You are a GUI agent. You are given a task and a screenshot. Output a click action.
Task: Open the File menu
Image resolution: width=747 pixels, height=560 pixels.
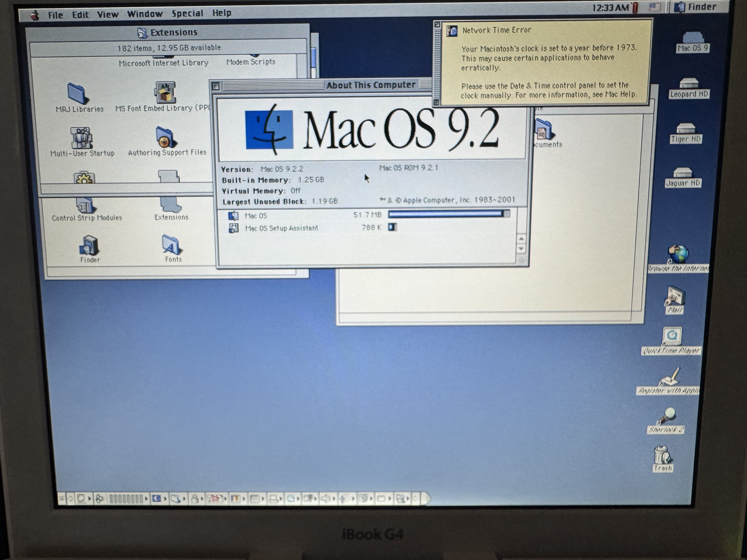(x=55, y=15)
